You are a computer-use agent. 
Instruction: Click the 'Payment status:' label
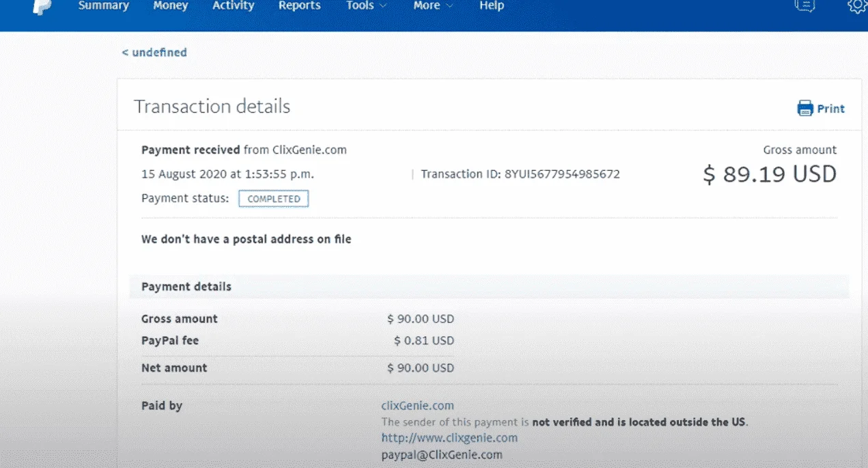[x=185, y=199]
